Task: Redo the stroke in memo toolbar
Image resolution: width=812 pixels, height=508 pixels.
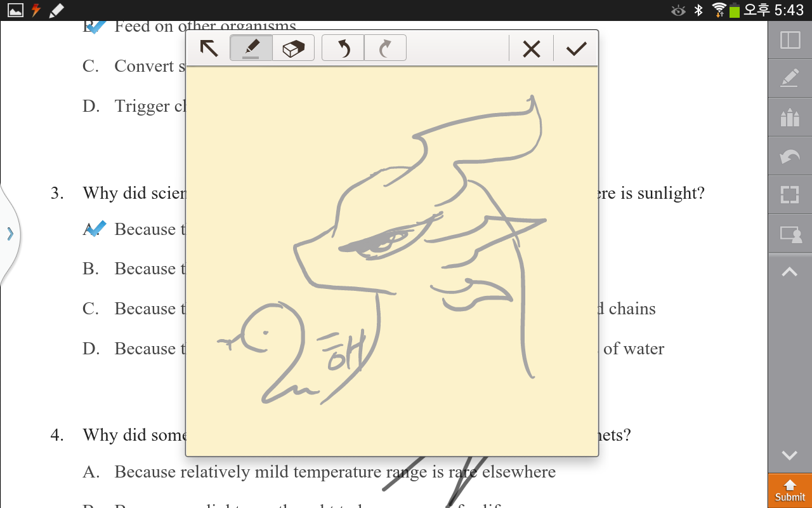Action: (385, 48)
